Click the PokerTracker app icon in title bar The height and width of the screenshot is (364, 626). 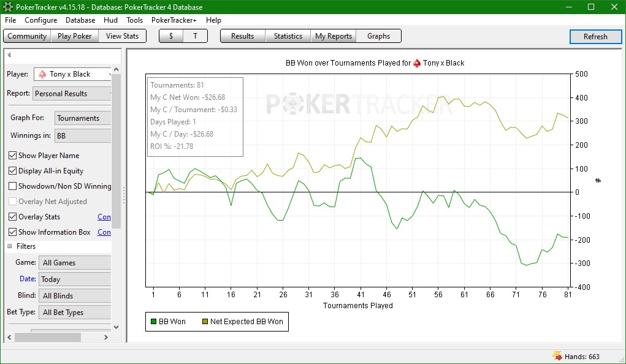coord(7,7)
